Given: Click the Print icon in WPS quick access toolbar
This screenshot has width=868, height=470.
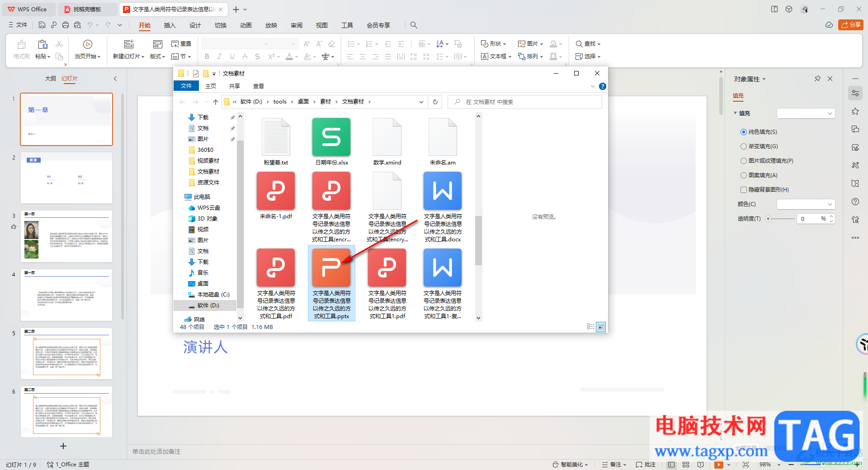Looking at the screenshot, I should point(66,25).
